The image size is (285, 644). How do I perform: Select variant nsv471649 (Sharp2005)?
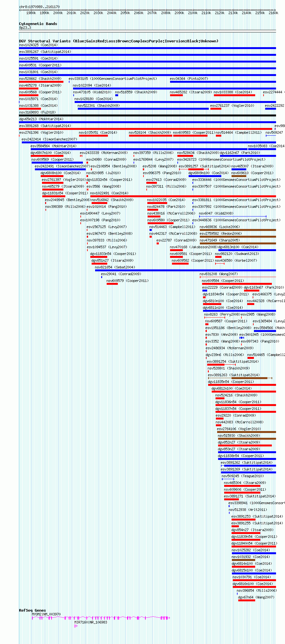point(220,240)
